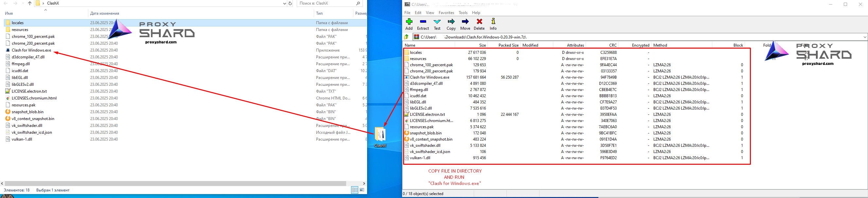This screenshot has height=198, width=868.
Task: Go up one folder level in 7-Zip
Action: click(x=407, y=37)
